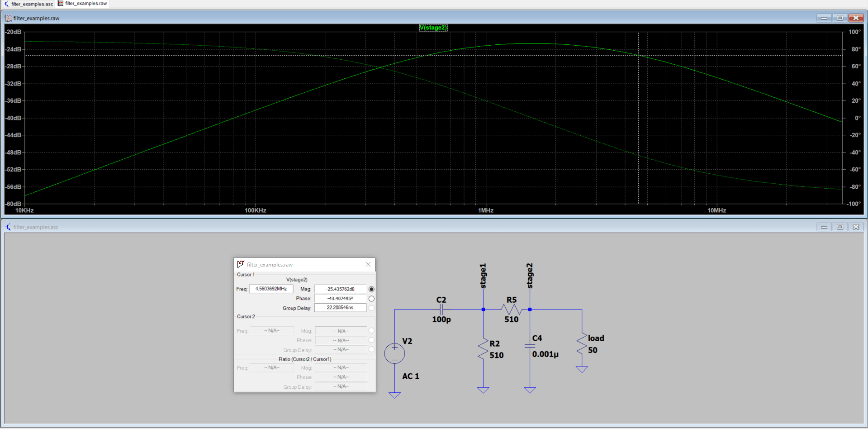
Task: Click the plot icon in the filter_examples.raw title bar
Action: (8, 18)
